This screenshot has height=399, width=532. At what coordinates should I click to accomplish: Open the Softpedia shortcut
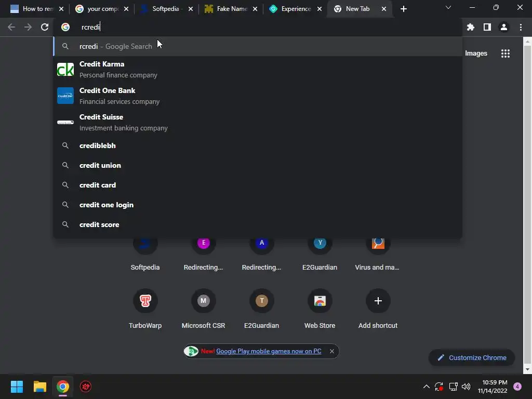click(145, 253)
